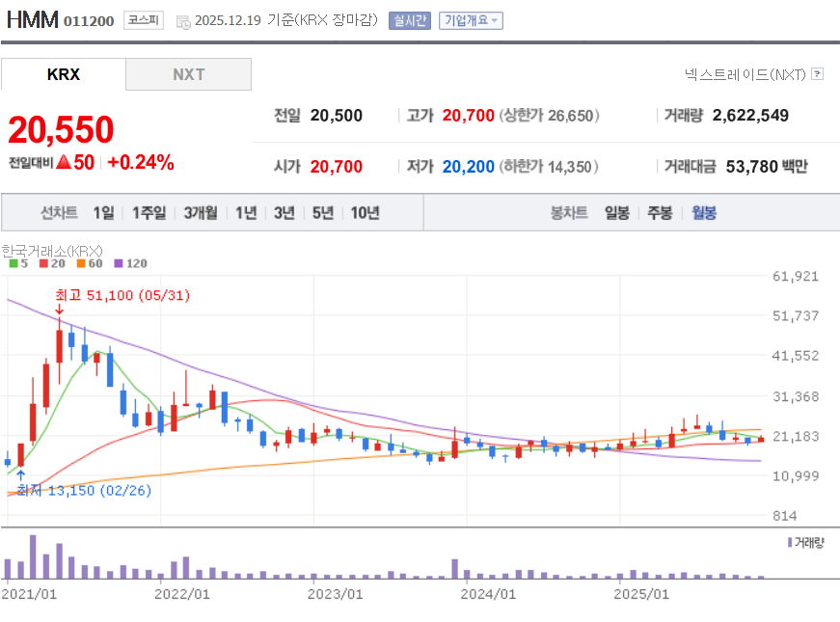Click the 2025/01 axis label
840x622 pixels.
(x=641, y=594)
